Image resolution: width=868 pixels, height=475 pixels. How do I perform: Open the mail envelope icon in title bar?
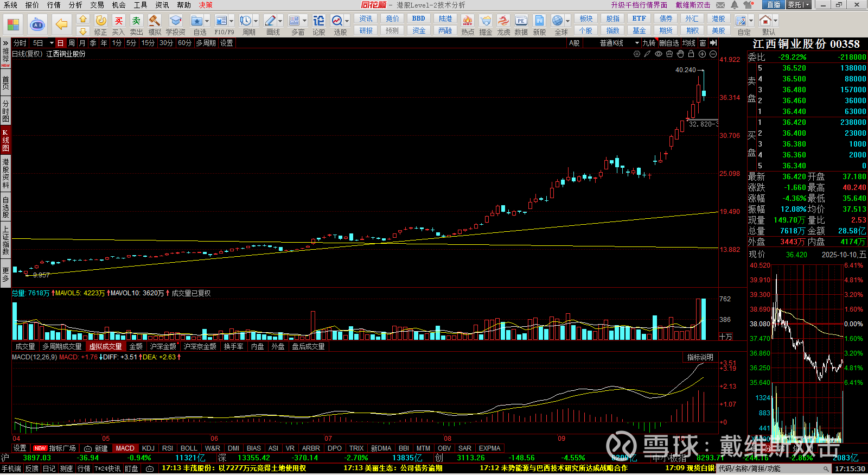point(720,5)
